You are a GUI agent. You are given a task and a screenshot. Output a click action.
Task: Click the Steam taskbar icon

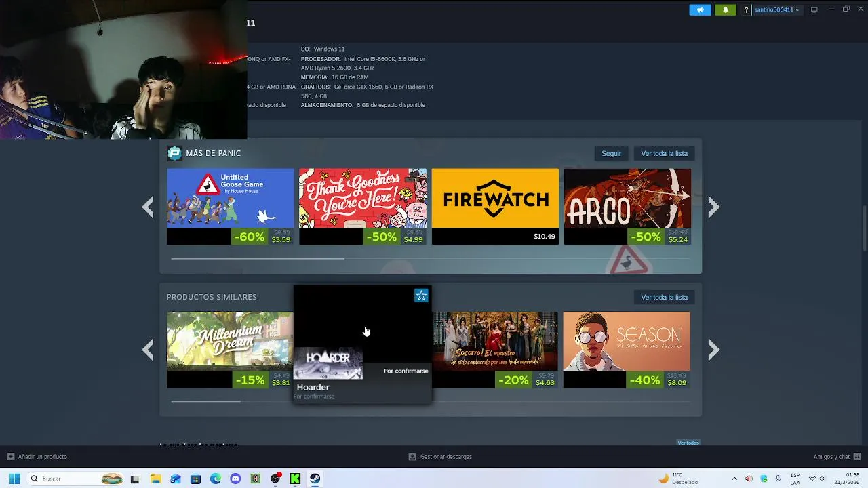coord(315,479)
